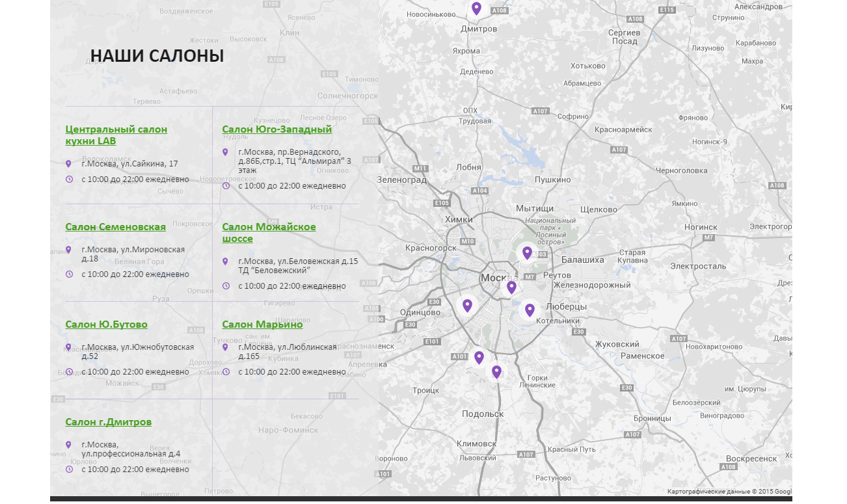
Task: Select marker beside A101 sign above Троицк
Action: [479, 358]
